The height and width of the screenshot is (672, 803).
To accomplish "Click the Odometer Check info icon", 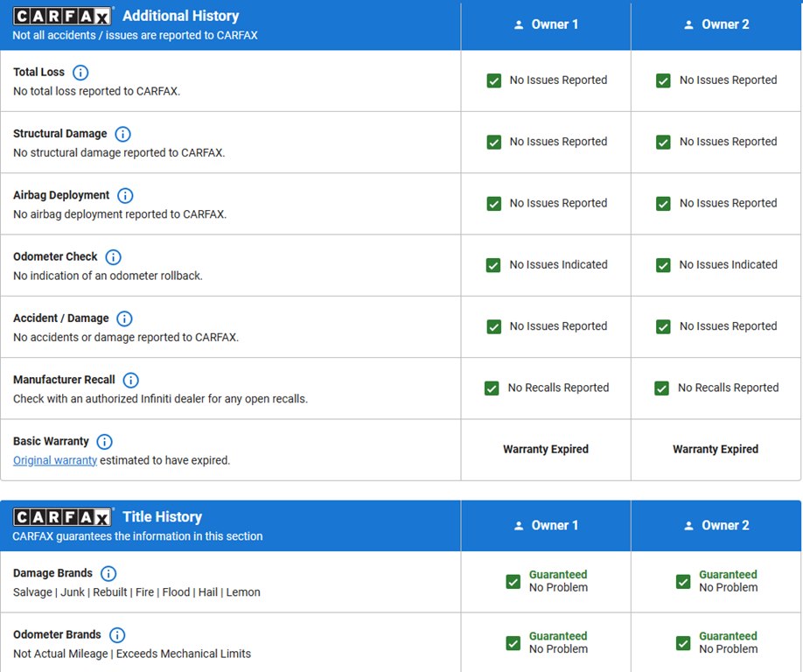I will tap(113, 256).
